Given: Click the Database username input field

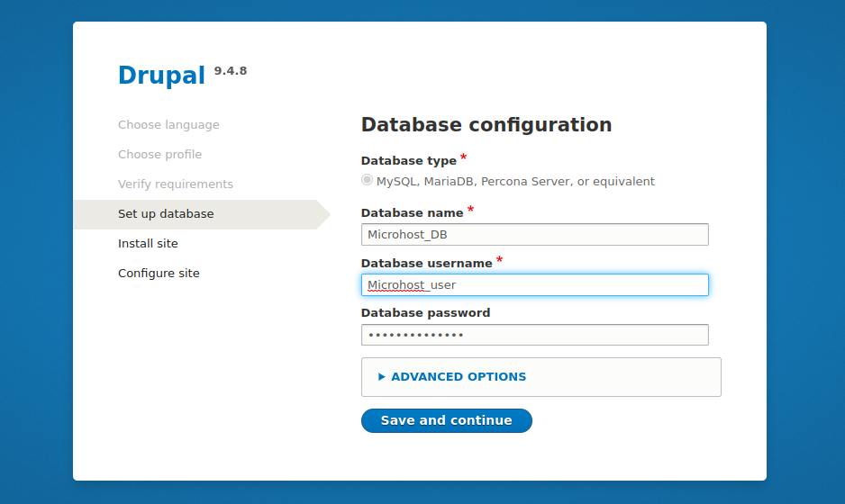Looking at the screenshot, I should (x=534, y=284).
